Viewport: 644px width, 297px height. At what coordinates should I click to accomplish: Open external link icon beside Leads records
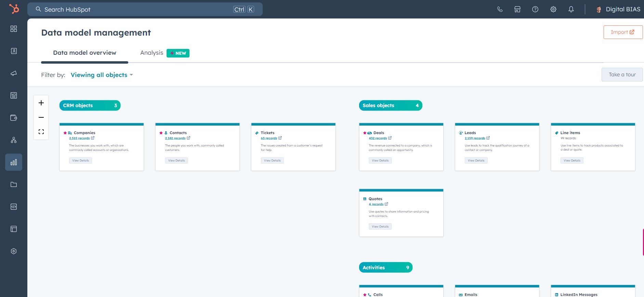[x=488, y=138]
